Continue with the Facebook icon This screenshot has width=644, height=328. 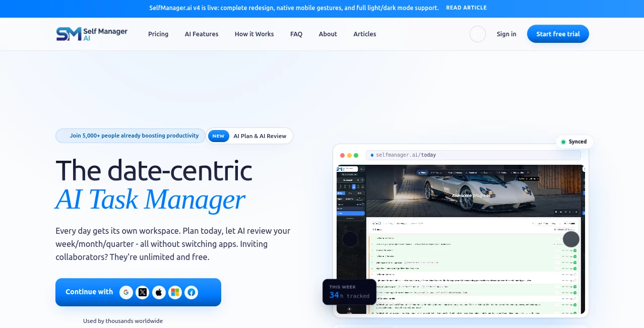[x=191, y=292]
